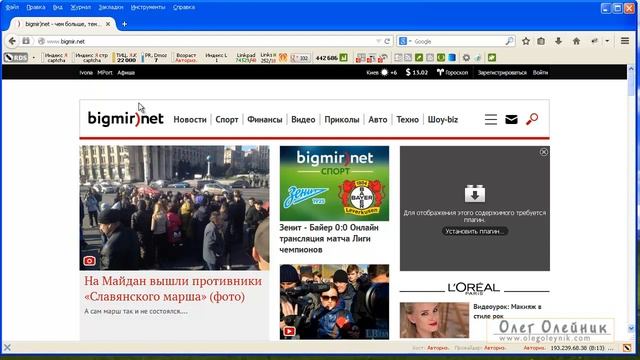The image size is (640, 360).
Task: Click the search magnifier in the Google box
Action: click(x=509, y=41)
